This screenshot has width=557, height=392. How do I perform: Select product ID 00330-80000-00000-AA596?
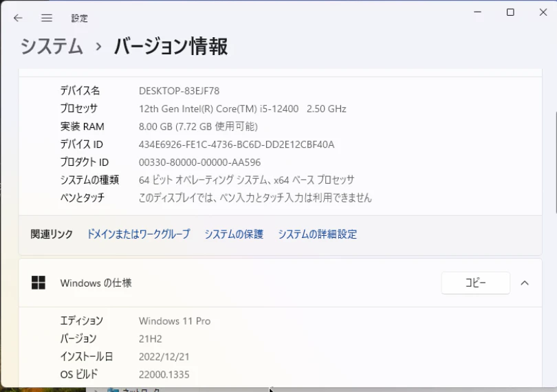pyautogui.click(x=199, y=162)
